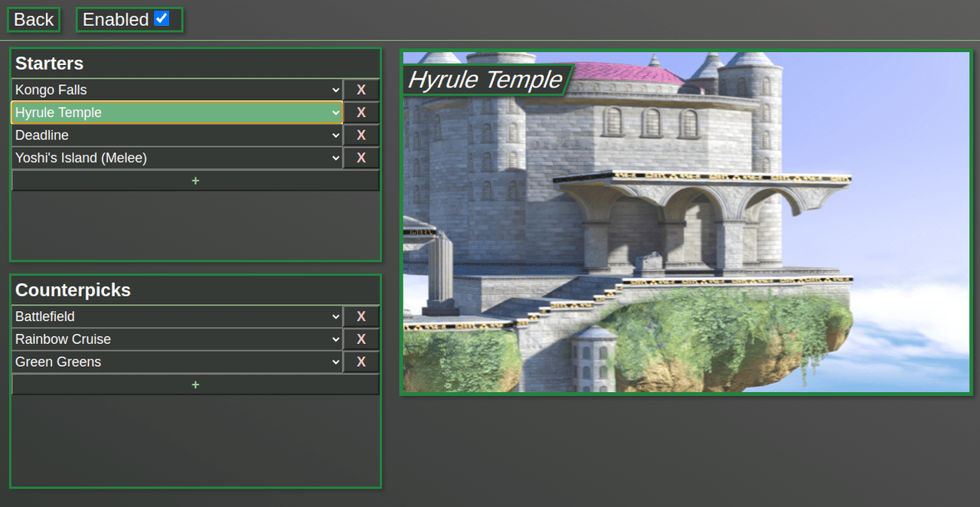
Task: Remove Yoshi's Island (Melee) with its X
Action: point(361,158)
